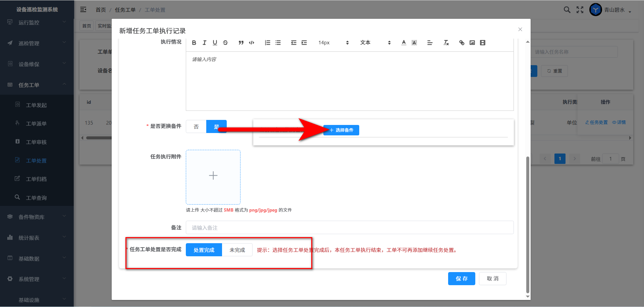This screenshot has width=644, height=307.
Task: Click the 保存 button
Action: 462,278
